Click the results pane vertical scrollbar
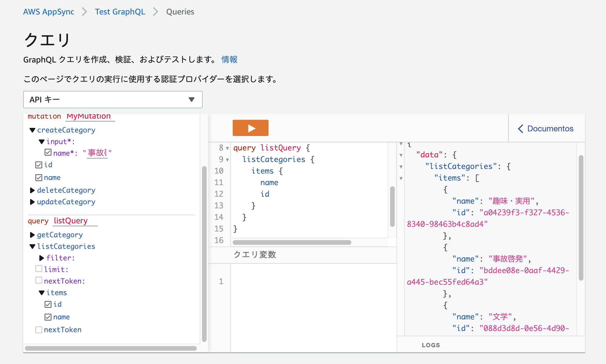Image resolution: width=606 pixels, height=364 pixels. click(581, 218)
